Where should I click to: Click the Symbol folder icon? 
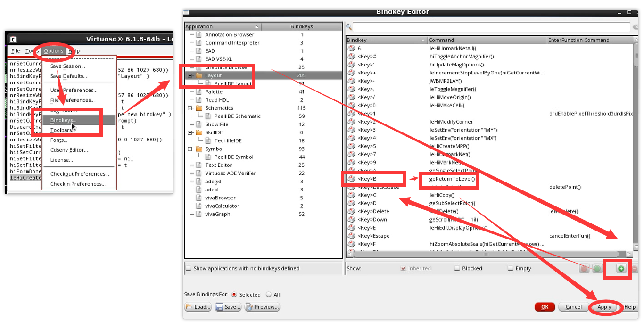click(x=199, y=149)
